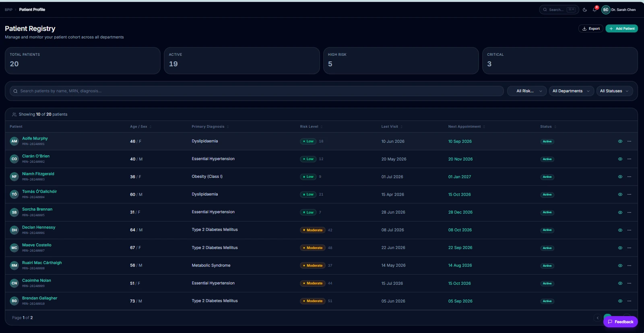Open more options for Aoife Murphy
The width and height of the screenshot is (644, 333).
pyautogui.click(x=630, y=141)
